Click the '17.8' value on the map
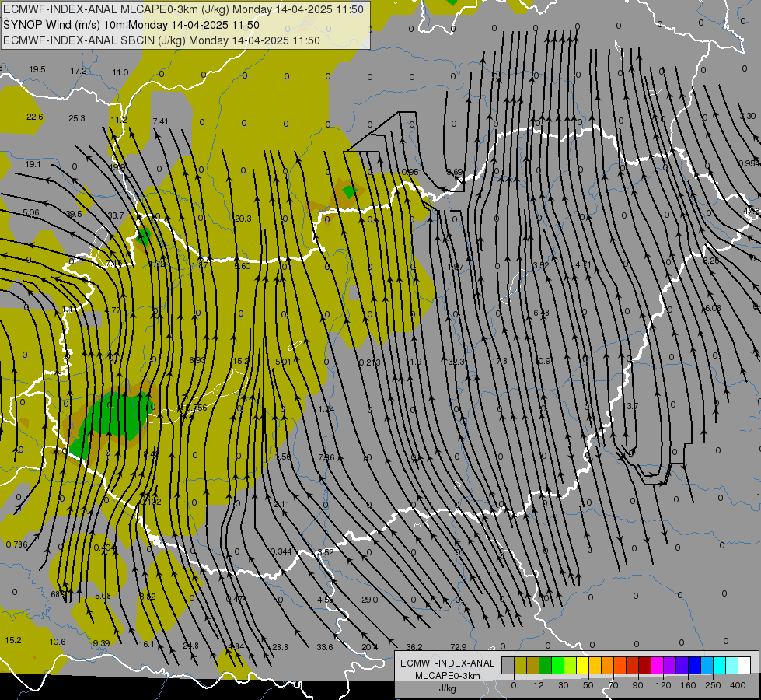 (498, 361)
